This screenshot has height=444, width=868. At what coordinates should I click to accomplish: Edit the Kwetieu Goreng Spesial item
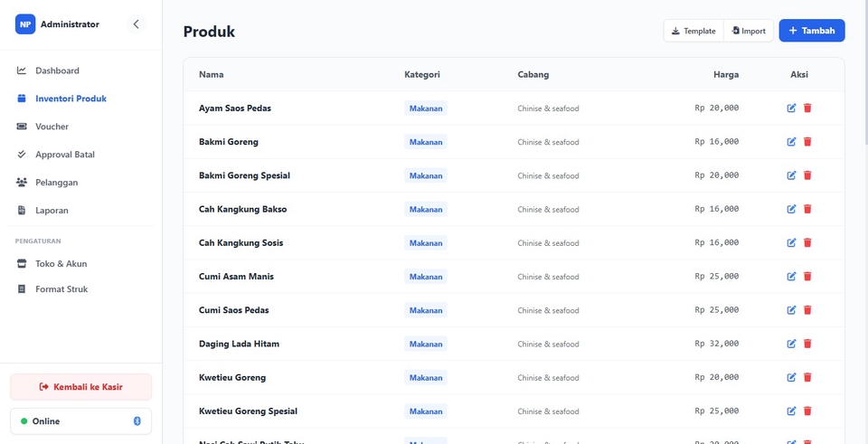click(792, 411)
